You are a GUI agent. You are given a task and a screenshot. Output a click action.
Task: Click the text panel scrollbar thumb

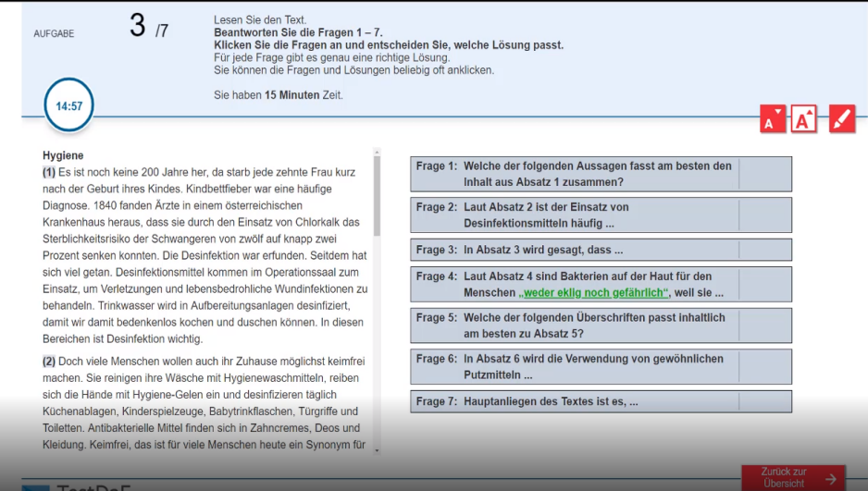pyautogui.click(x=377, y=196)
